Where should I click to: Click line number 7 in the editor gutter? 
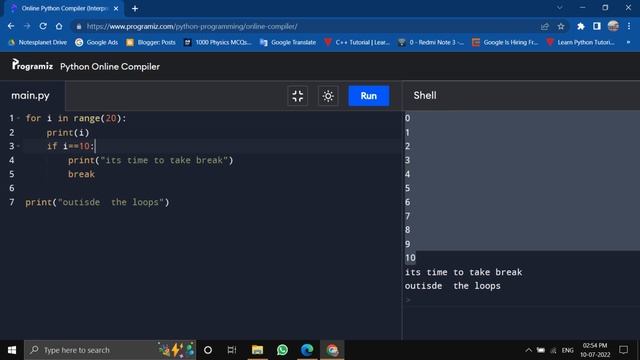(11, 202)
